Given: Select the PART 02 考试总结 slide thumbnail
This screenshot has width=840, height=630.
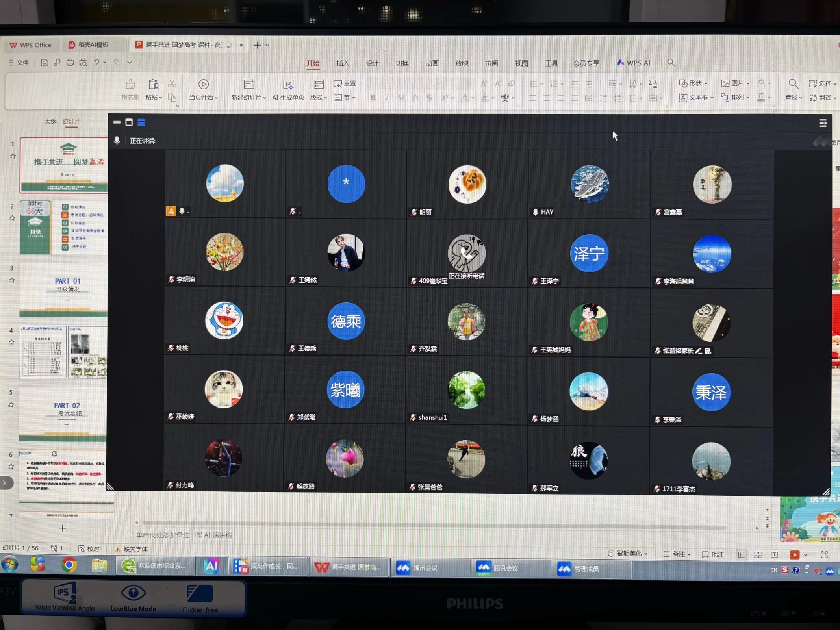Looking at the screenshot, I should pos(63,413).
